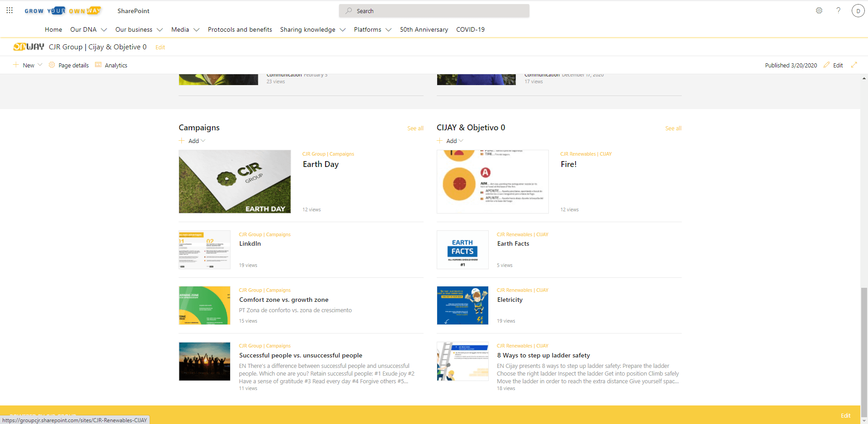The image size is (868, 424).
Task: Open the Help question mark
Action: pos(839,10)
